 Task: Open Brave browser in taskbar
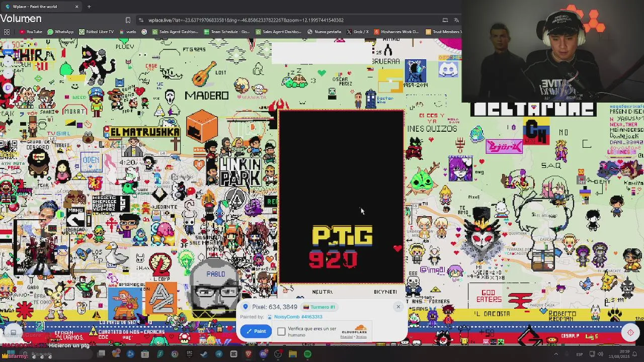248,354
